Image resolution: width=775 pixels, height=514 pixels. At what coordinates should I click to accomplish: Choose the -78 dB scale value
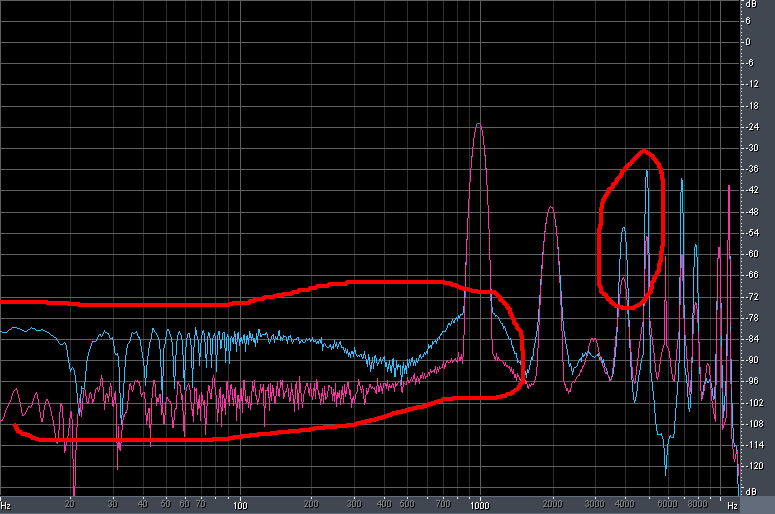pyautogui.click(x=751, y=318)
